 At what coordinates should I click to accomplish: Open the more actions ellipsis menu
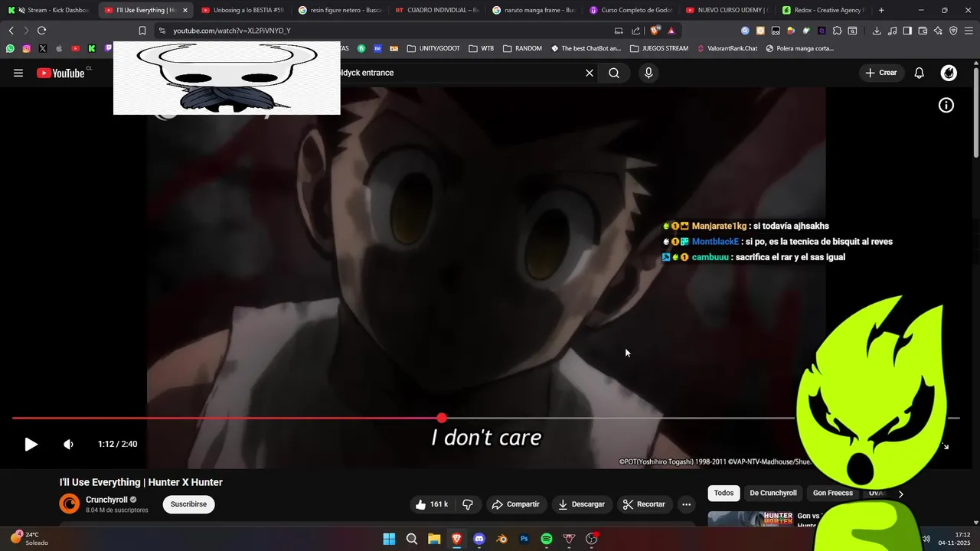(686, 504)
